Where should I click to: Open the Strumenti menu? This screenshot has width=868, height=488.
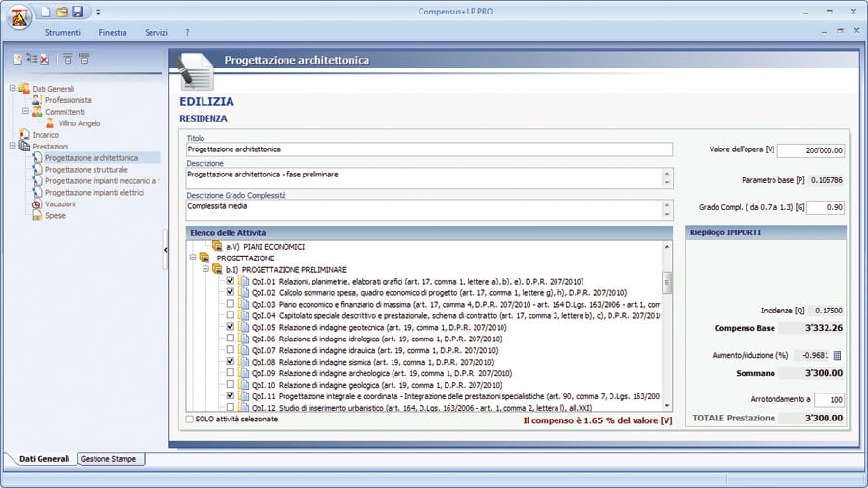tap(63, 33)
